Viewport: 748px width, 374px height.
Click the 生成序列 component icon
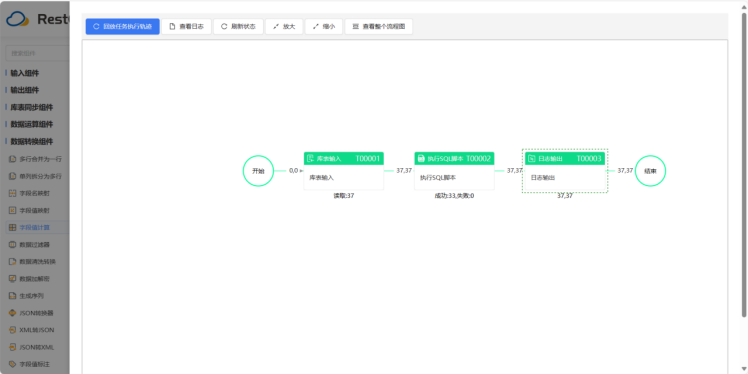(x=13, y=296)
